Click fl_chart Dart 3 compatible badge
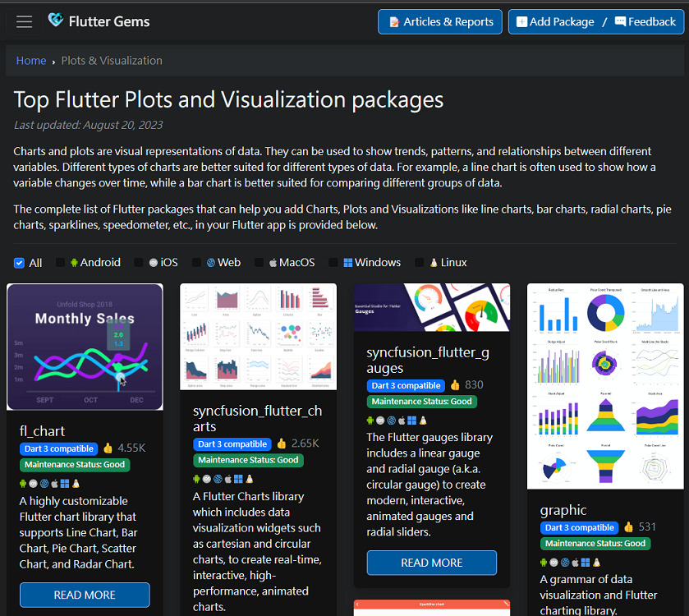 point(58,448)
